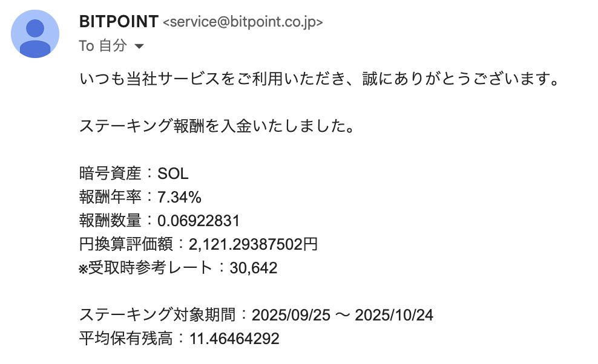Click the SOL crypto asset value
The width and height of the screenshot is (598, 364).
[x=173, y=174]
